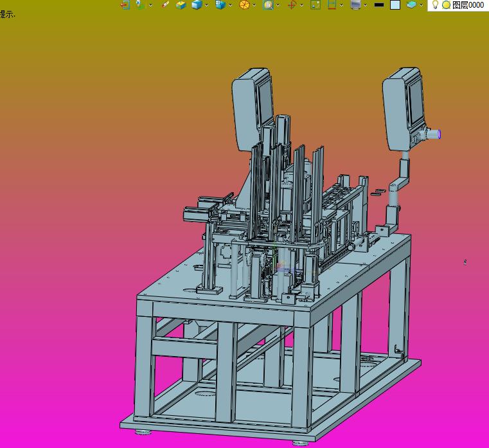Click the red exit arrow icon

pos(125,4)
